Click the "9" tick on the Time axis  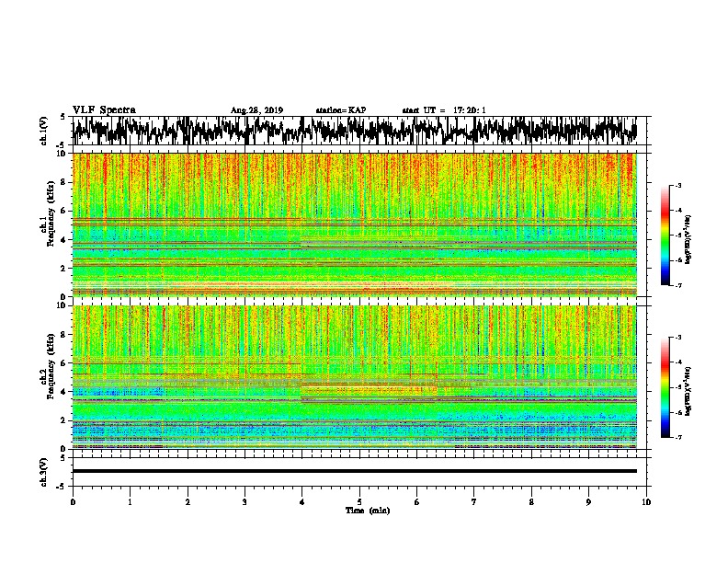pos(588,502)
